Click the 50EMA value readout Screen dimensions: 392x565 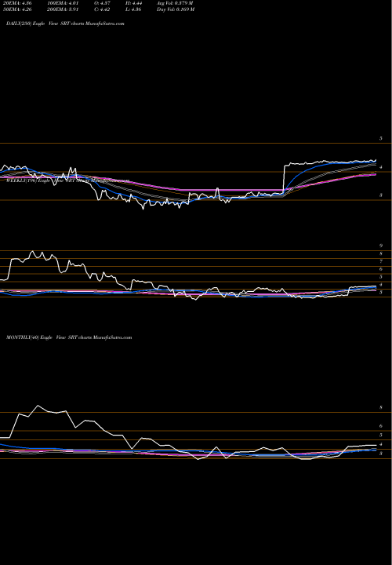[16, 9]
